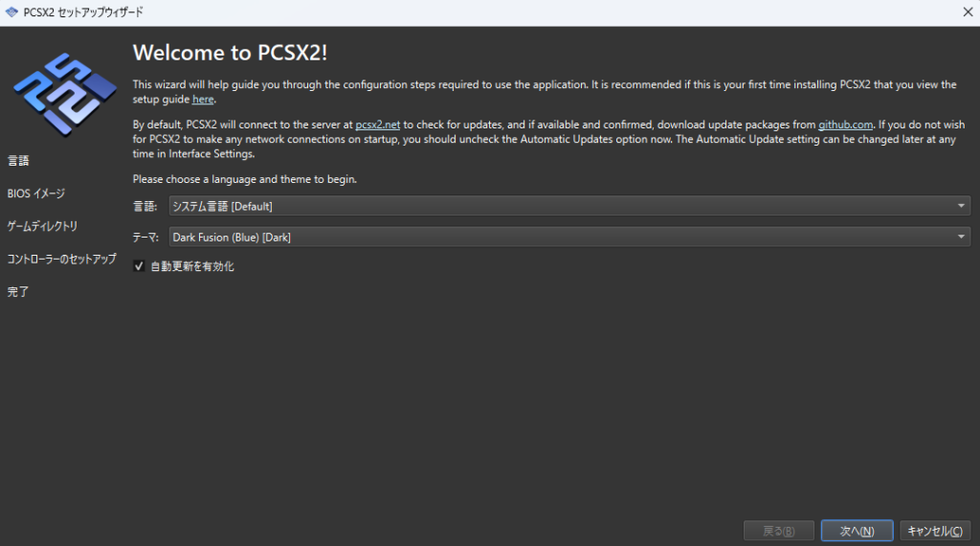Click the 次へ(N) button
The width and height of the screenshot is (980, 546).
(x=857, y=531)
